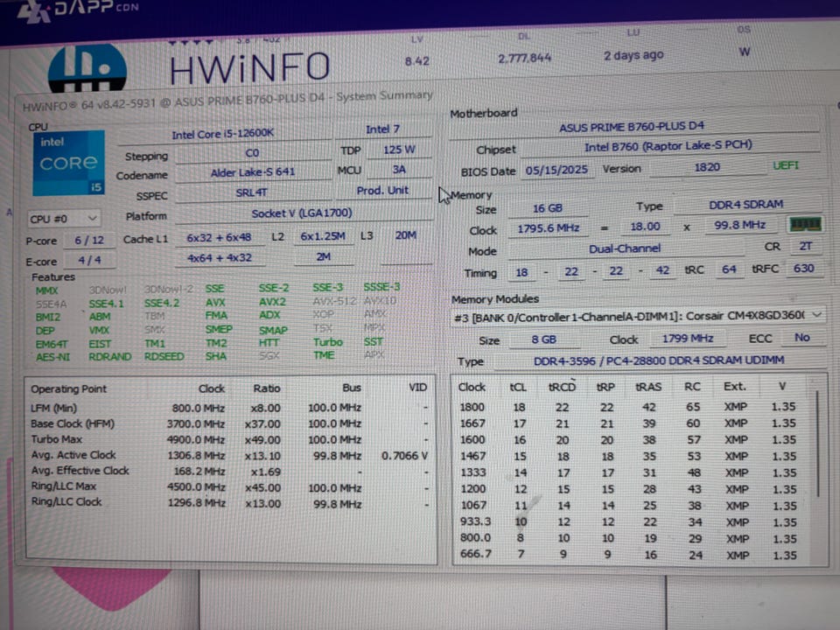Click the green RAM module icon

805,224
